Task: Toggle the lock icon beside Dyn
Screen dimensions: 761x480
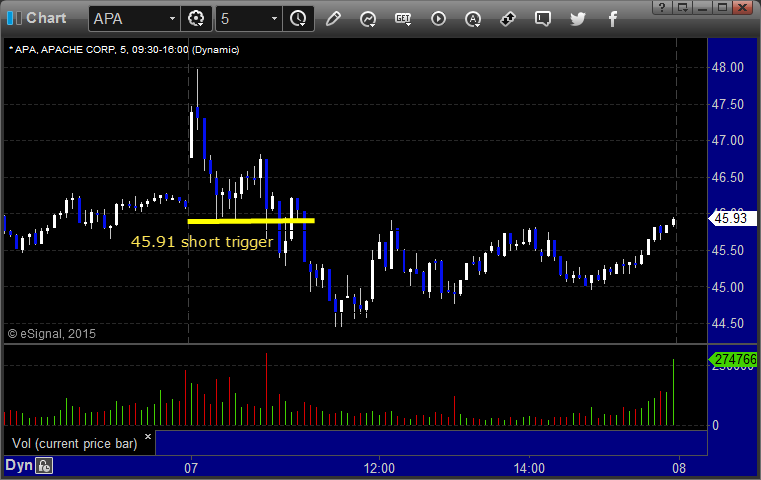Action: click(45, 466)
